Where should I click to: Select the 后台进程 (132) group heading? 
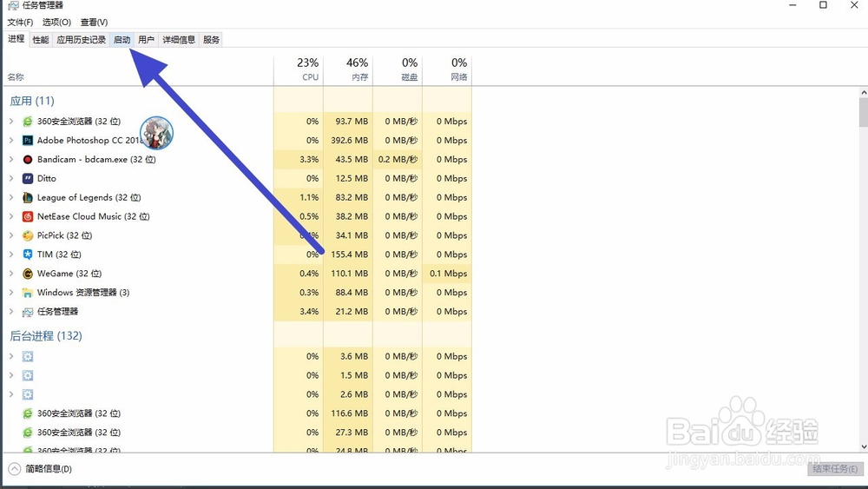point(46,335)
